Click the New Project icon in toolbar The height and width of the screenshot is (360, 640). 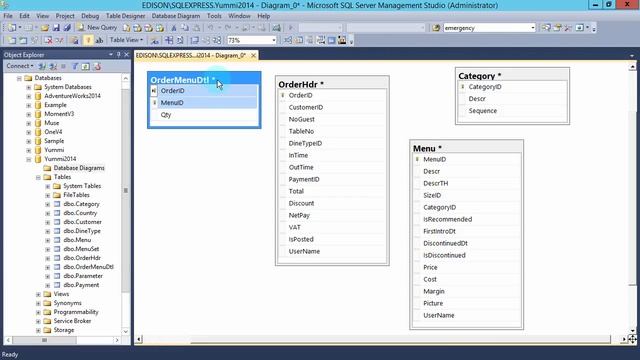click(x=11, y=28)
